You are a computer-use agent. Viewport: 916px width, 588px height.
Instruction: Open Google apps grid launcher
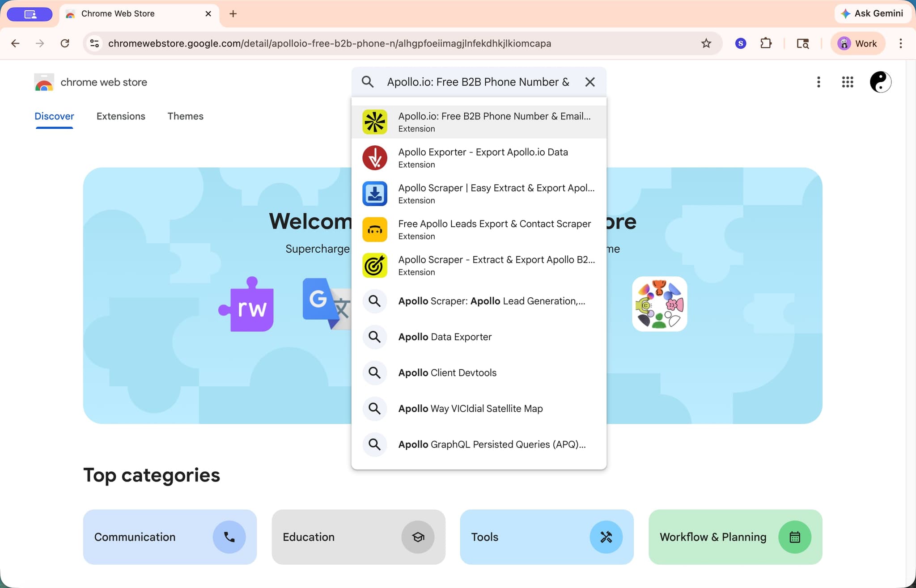[x=847, y=82]
